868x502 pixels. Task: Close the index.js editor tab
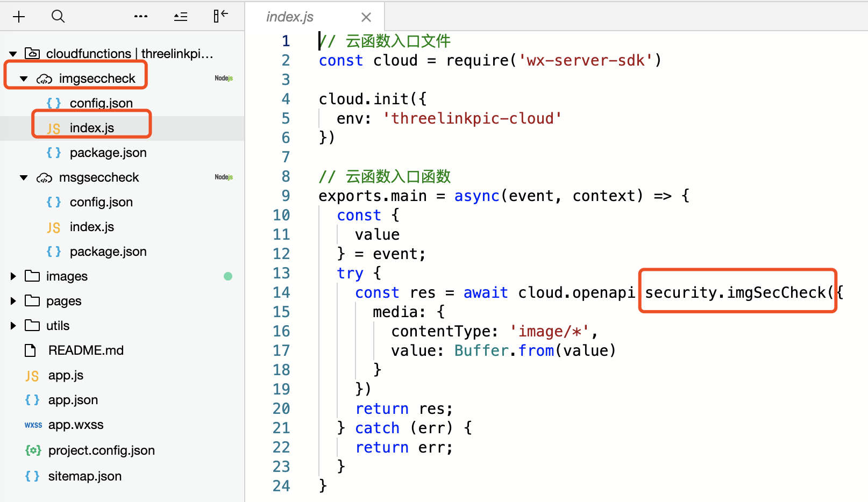(366, 17)
